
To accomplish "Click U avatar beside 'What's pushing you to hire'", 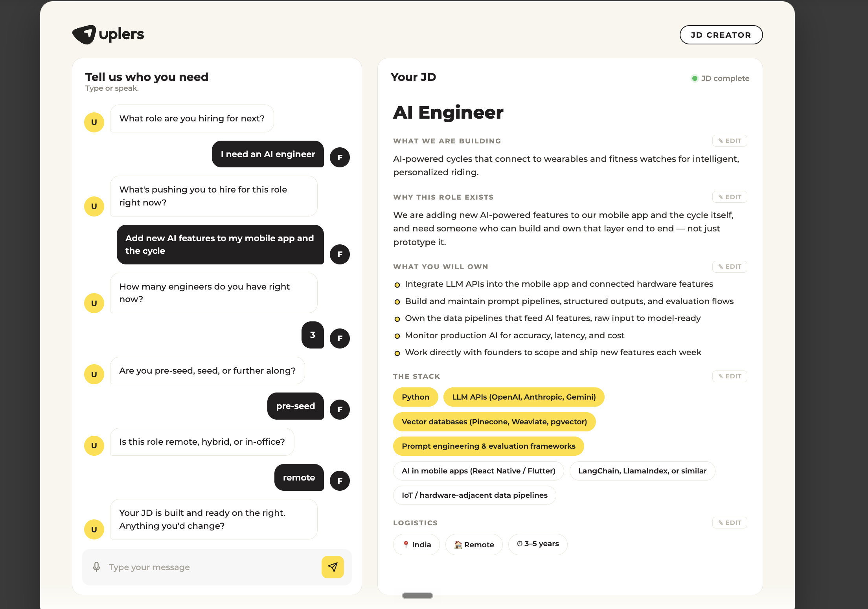I will click(94, 206).
